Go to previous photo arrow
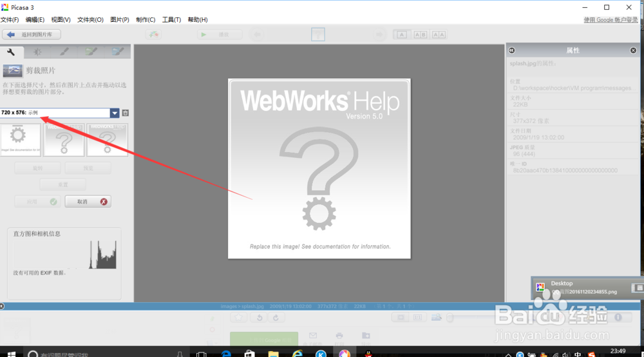This screenshot has height=357, width=644. (258, 35)
